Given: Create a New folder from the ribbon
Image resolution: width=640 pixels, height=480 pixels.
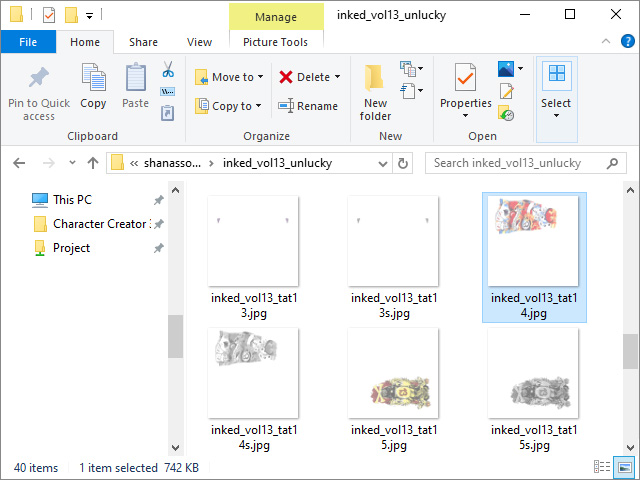Looking at the screenshot, I should [x=375, y=90].
